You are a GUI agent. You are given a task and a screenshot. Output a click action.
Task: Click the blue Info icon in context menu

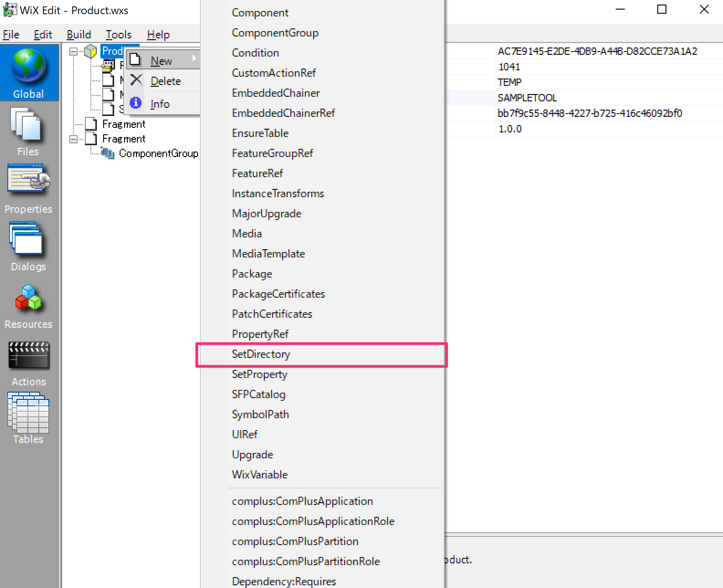(136, 103)
